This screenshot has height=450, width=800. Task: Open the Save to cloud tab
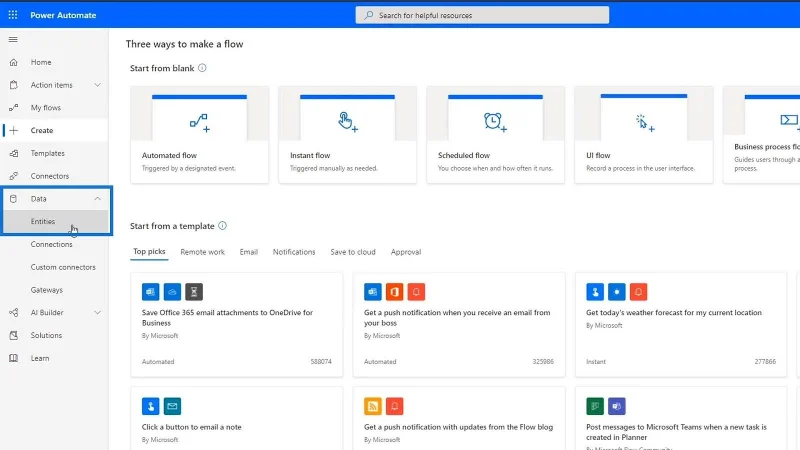pos(353,252)
